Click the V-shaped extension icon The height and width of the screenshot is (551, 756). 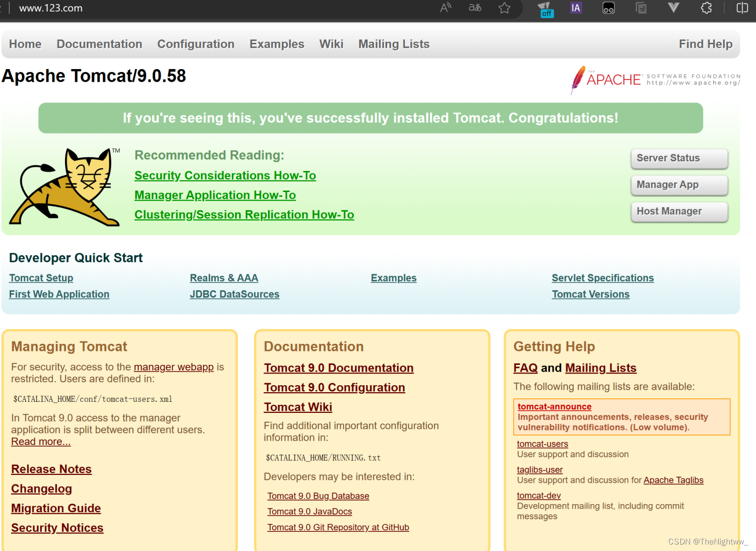tap(673, 8)
